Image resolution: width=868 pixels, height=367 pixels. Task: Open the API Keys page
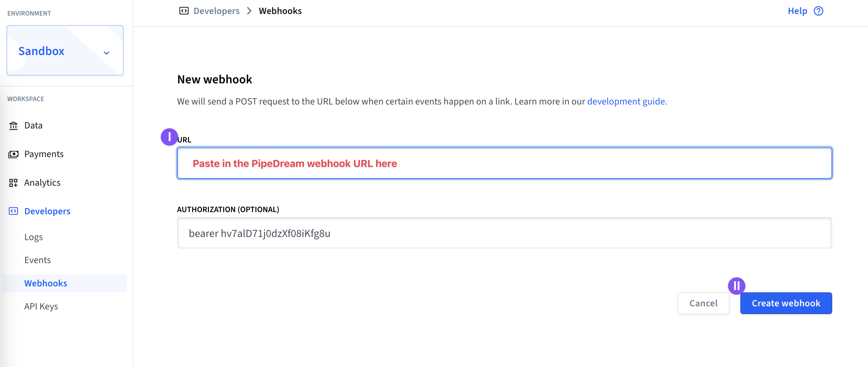[x=41, y=306]
